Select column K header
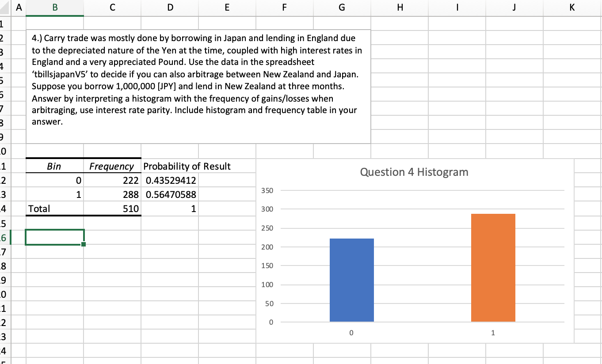Screen dimensions: 602x364 (572, 8)
